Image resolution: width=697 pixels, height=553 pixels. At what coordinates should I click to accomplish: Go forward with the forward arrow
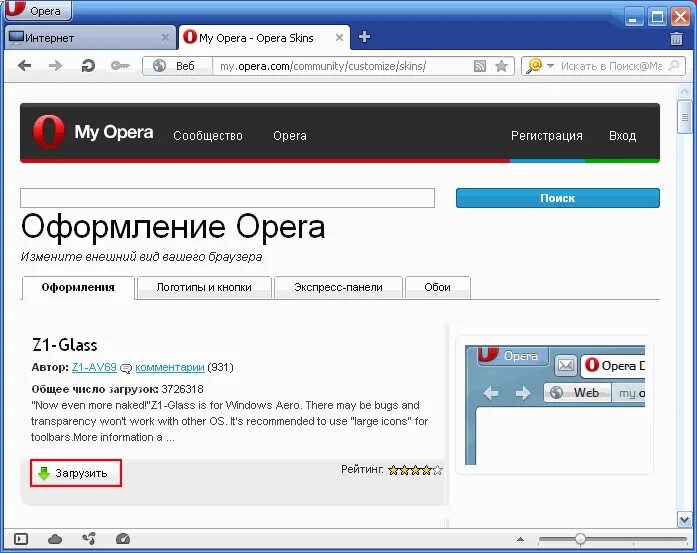tap(56, 66)
